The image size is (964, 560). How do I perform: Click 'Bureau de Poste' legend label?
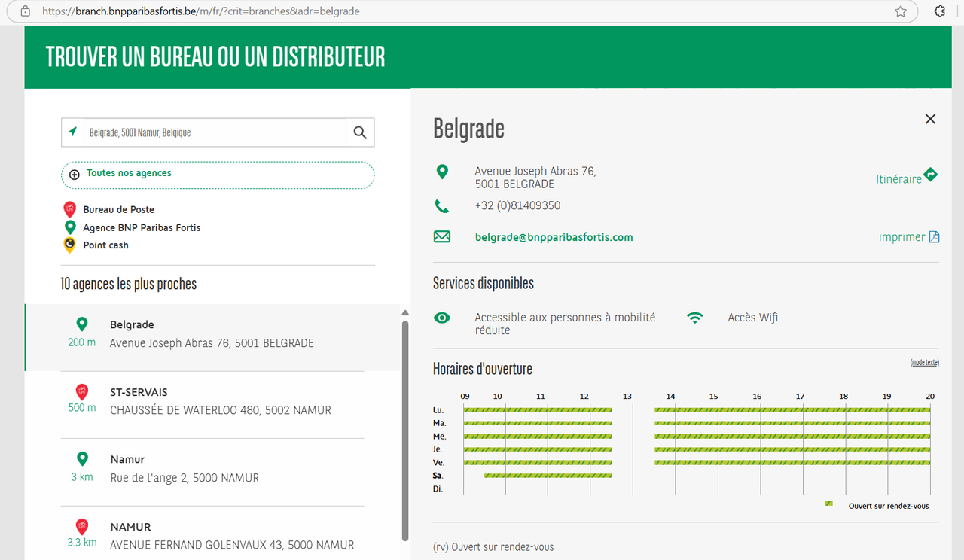coord(119,210)
